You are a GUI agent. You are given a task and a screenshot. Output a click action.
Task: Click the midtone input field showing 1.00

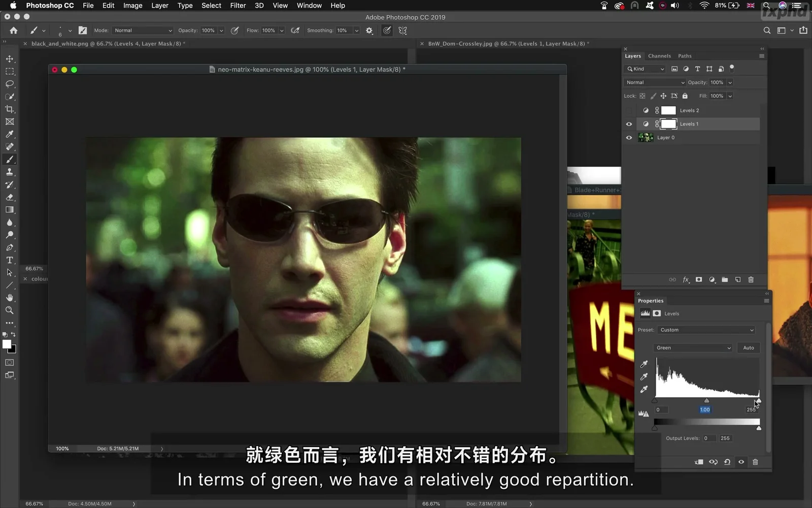coord(705,410)
